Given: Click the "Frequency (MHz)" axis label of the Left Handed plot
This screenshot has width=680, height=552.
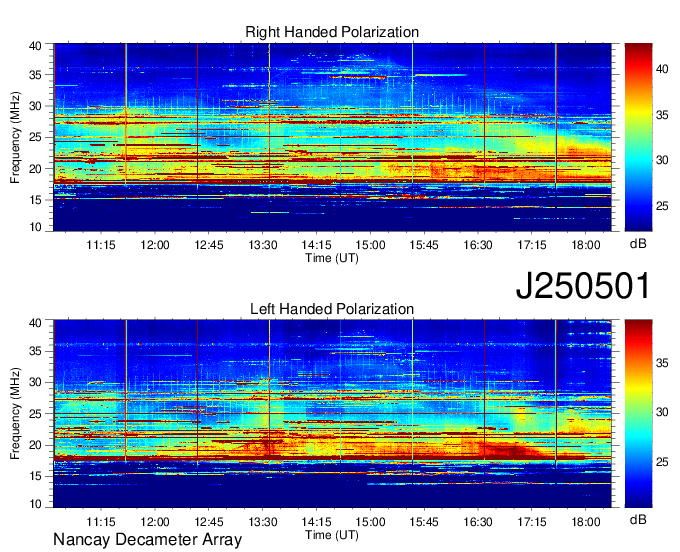Looking at the screenshot, I should pyautogui.click(x=15, y=414).
